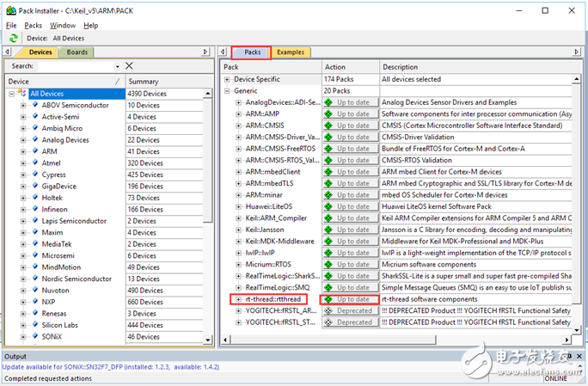Click the packs list scroll-down arrow
Image resolution: width=588 pixels, height=386 pixels.
click(x=576, y=330)
